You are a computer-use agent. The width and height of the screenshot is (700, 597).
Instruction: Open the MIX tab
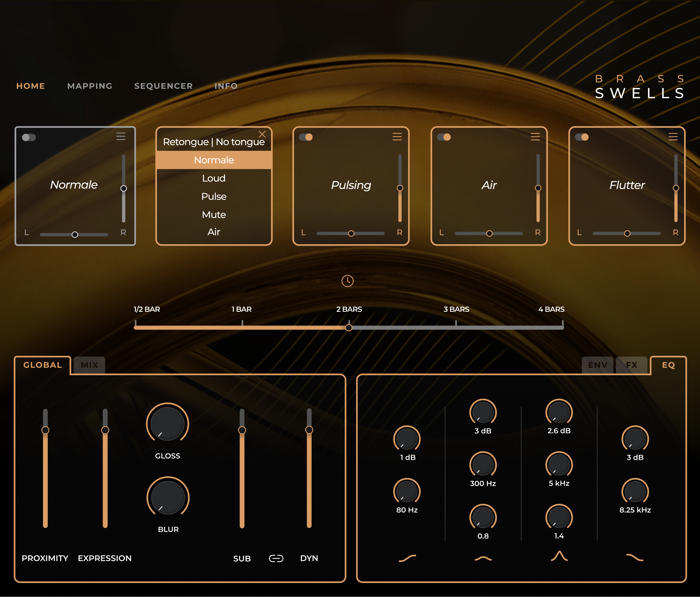[x=89, y=365]
